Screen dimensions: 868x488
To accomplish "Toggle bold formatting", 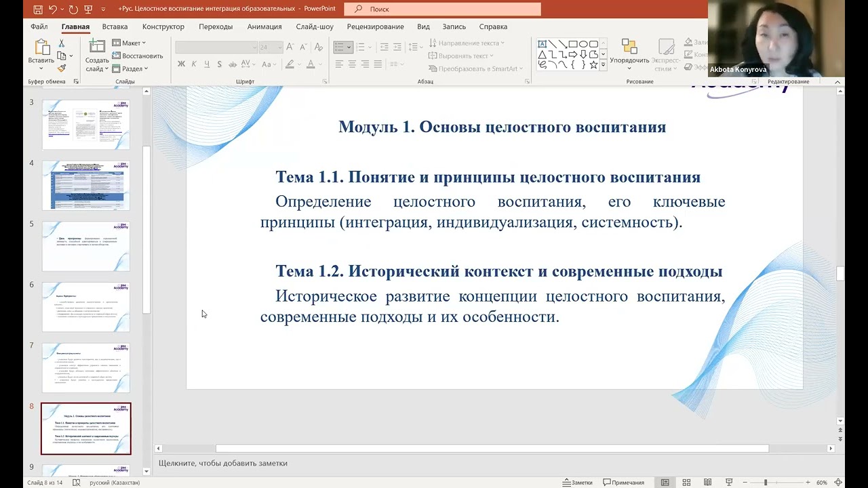I will 181,64.
